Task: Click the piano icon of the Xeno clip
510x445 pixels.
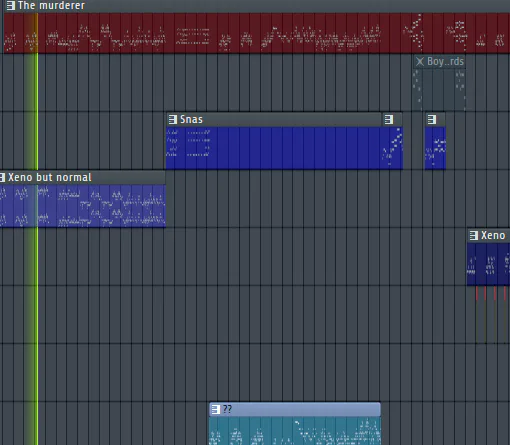Action: 474,235
